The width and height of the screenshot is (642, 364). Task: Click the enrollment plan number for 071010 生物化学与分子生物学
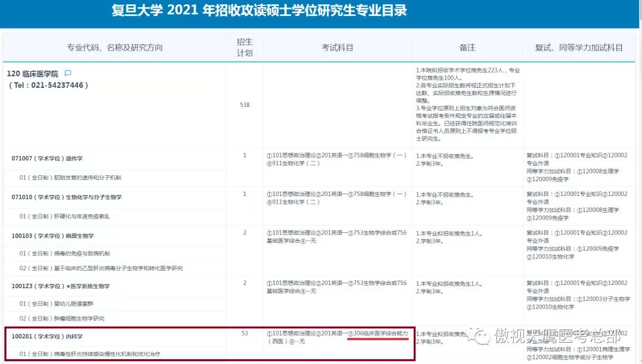pyautogui.click(x=244, y=194)
